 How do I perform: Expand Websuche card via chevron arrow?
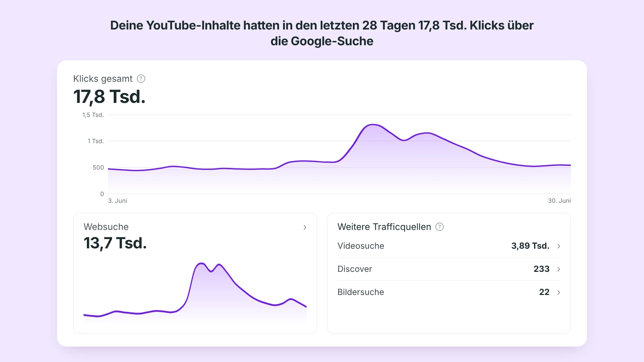click(x=305, y=228)
